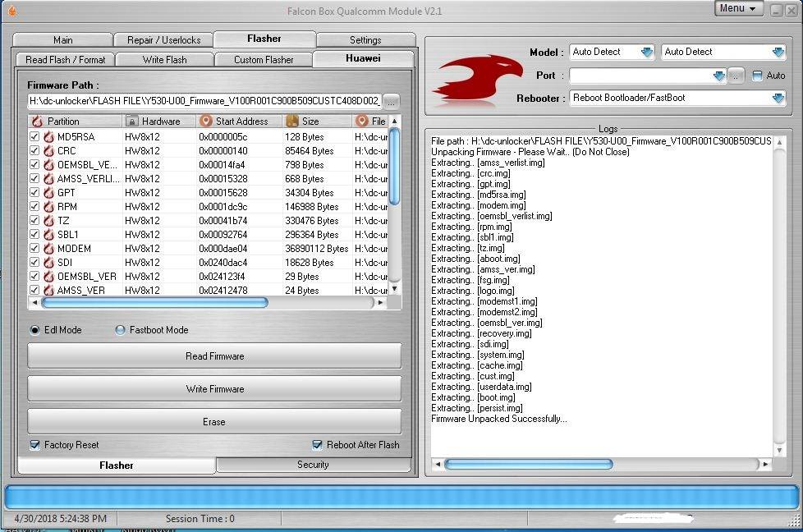Viewport: 803px width, 532px height.
Task: Click the File column header icon
Action: [362, 121]
